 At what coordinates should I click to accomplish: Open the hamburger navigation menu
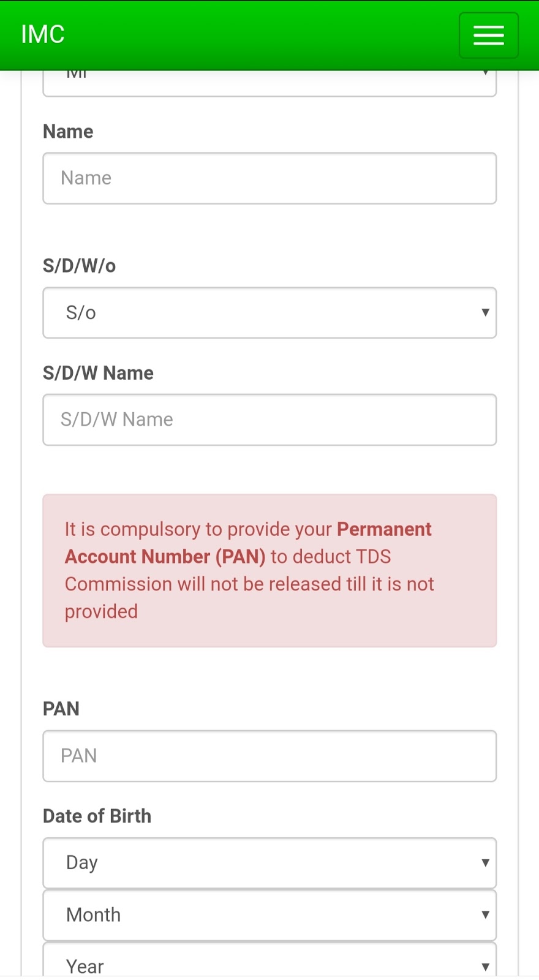[x=488, y=36]
